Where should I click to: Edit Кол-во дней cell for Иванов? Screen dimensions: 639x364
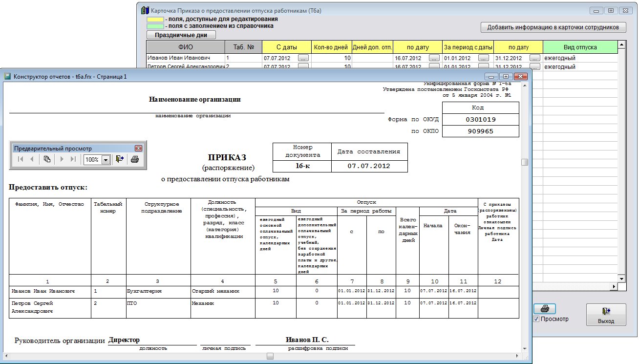[331, 58]
